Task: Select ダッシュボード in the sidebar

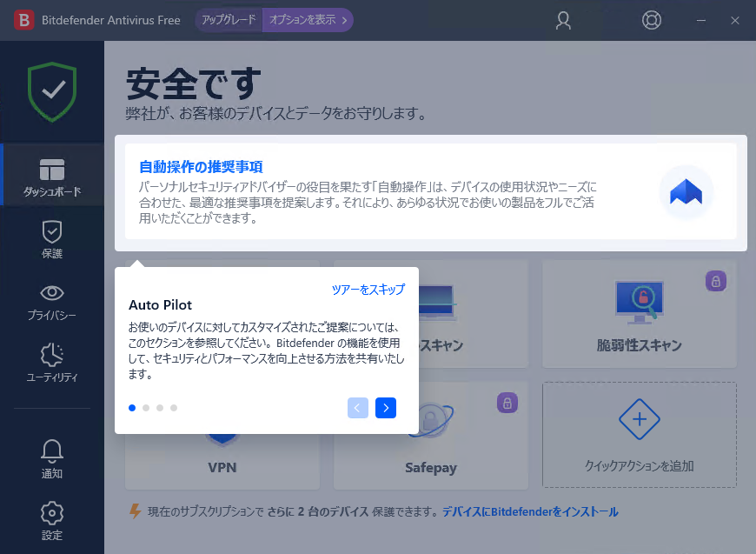Action: point(52,177)
